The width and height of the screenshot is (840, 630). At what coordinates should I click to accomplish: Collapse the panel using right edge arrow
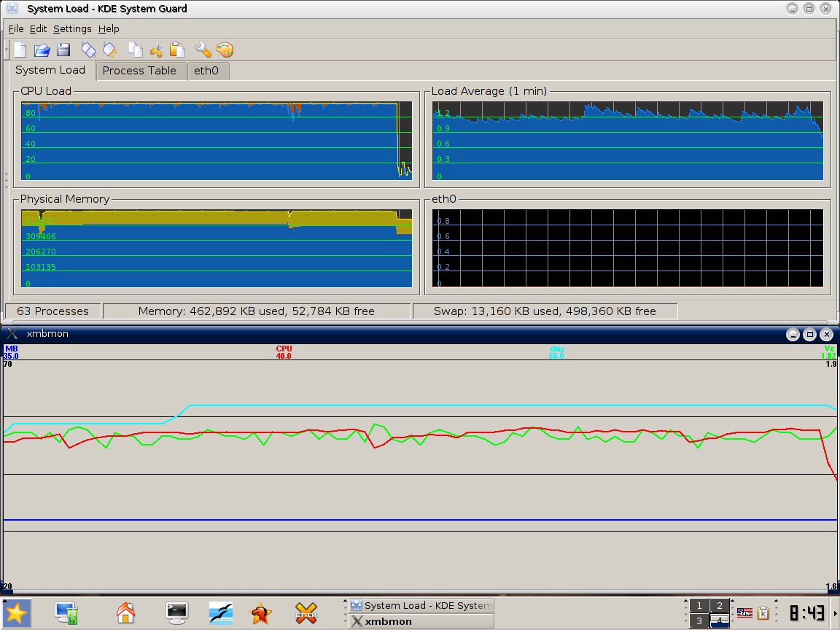click(x=836, y=613)
